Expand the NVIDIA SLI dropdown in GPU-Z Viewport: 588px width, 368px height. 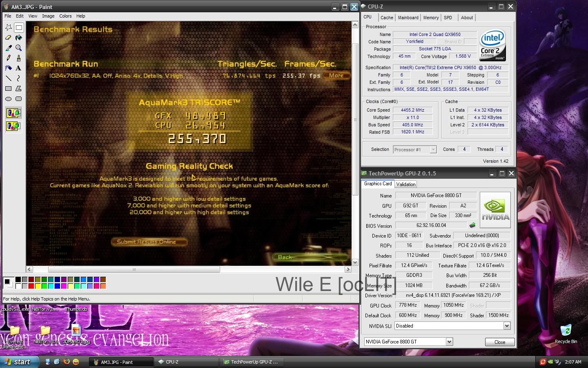[507, 326]
